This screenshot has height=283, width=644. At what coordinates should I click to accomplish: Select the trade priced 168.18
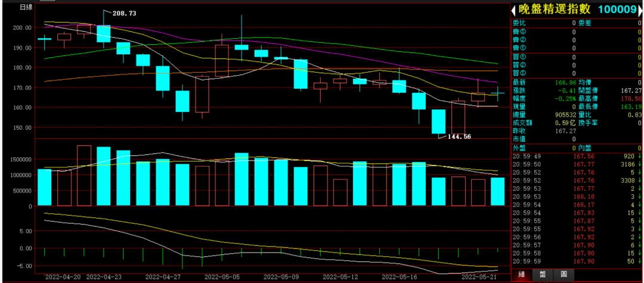[x=577, y=197]
